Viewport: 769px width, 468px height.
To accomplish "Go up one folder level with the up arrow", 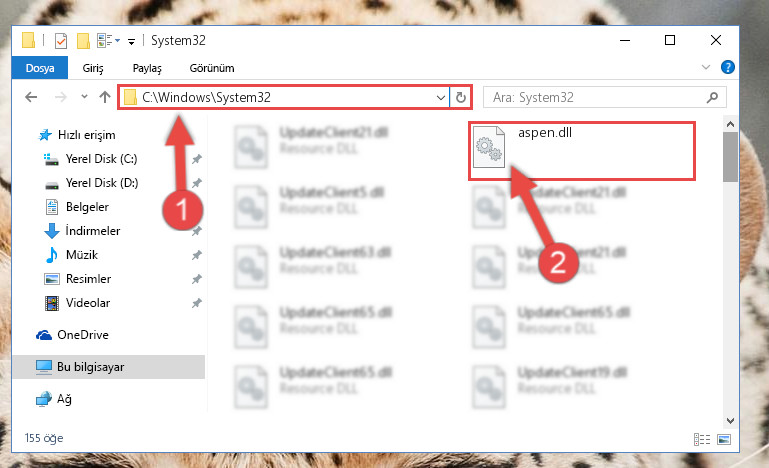I will (x=104, y=97).
